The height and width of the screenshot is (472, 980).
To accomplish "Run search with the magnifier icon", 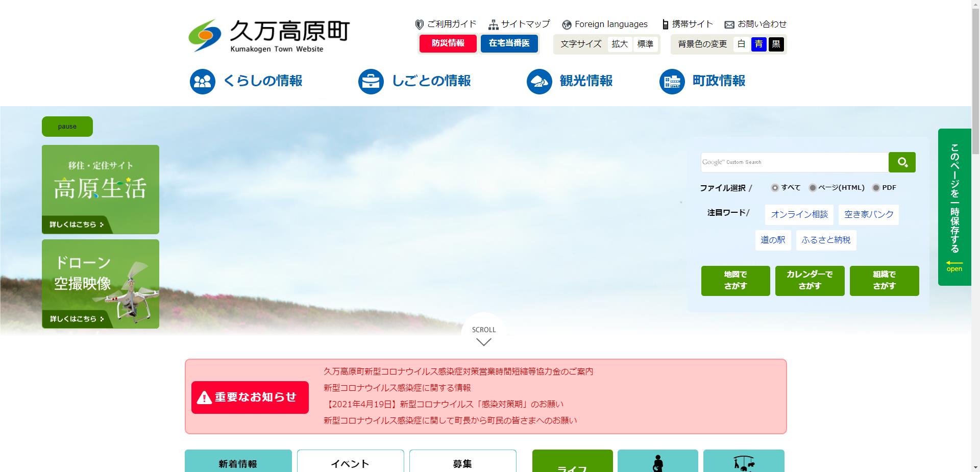I will (x=902, y=162).
